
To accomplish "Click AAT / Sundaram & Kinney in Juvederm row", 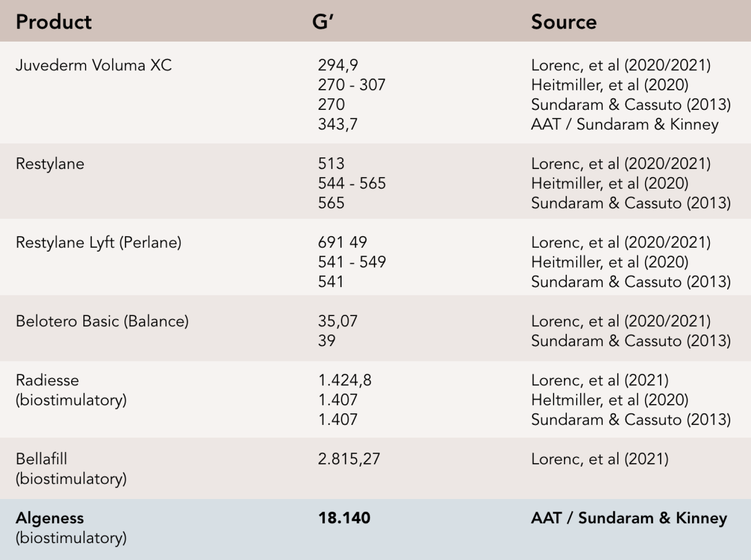I will pyautogui.click(x=624, y=124).
